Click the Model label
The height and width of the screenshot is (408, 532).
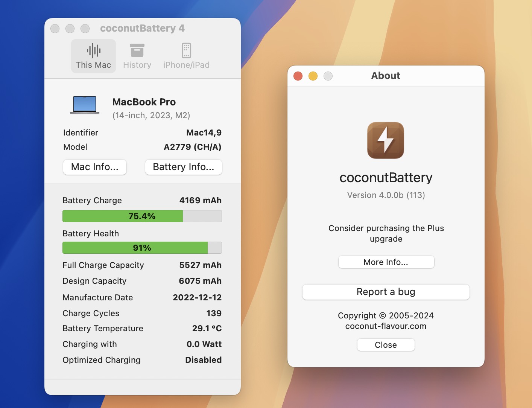75,147
